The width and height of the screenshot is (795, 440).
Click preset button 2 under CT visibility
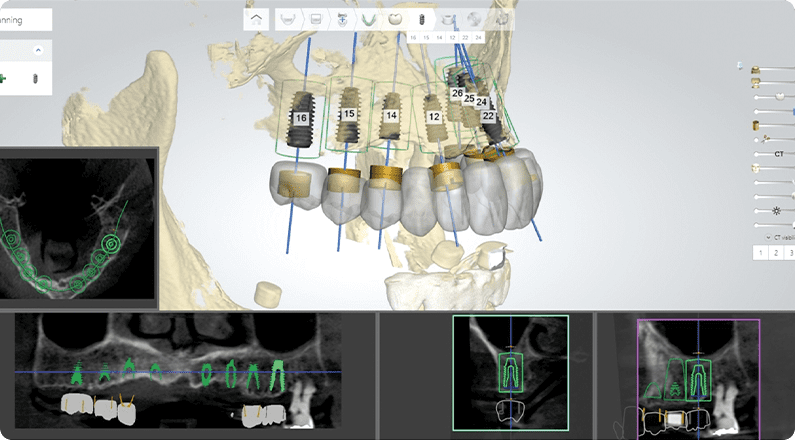pyautogui.click(x=775, y=254)
